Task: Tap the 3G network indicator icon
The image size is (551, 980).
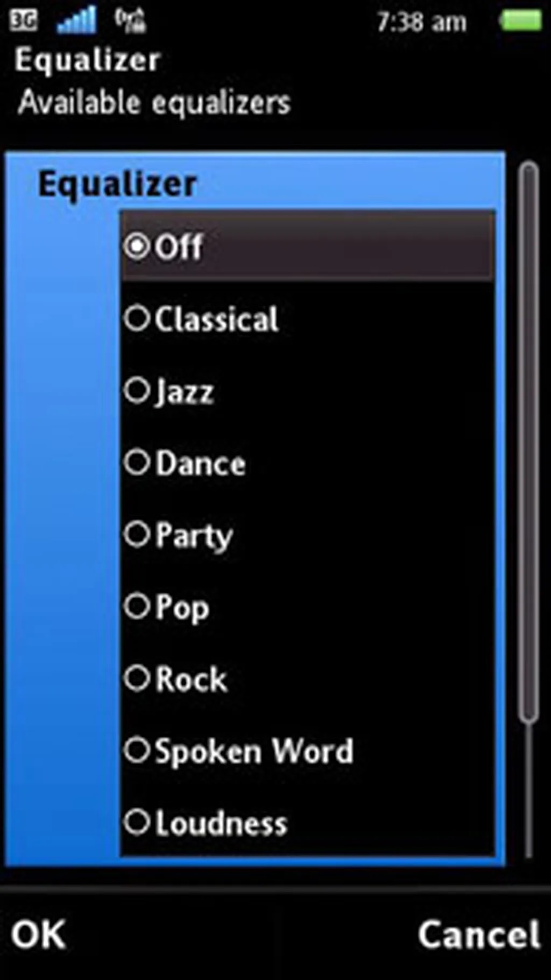Action: [x=24, y=21]
